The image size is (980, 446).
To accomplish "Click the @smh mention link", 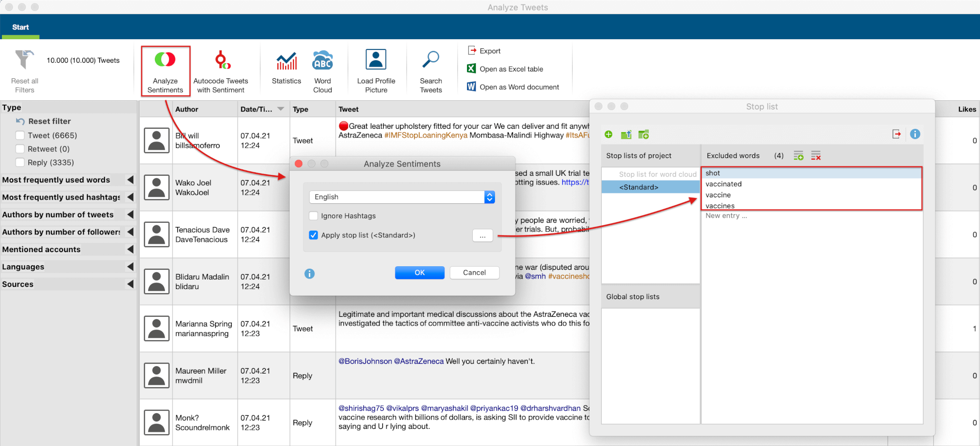I will point(535,276).
